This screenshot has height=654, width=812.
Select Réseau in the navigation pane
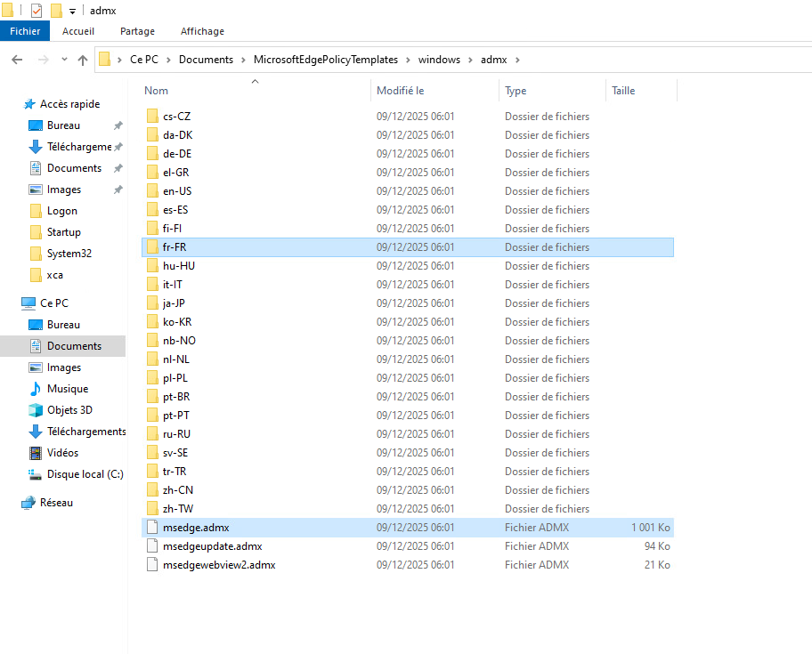point(56,503)
